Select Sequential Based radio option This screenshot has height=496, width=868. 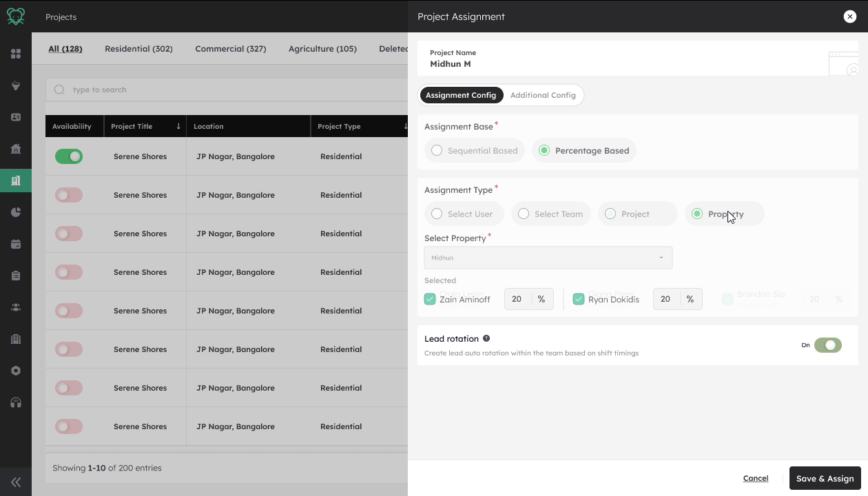(x=475, y=150)
